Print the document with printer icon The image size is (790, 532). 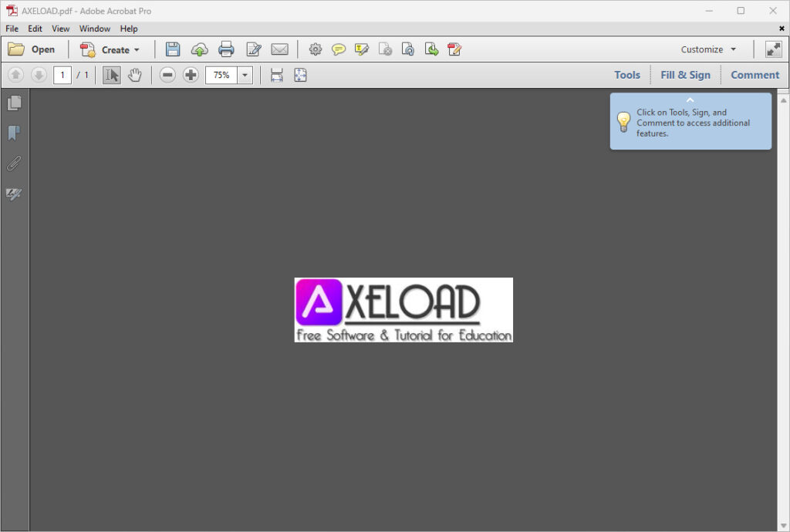(226, 49)
